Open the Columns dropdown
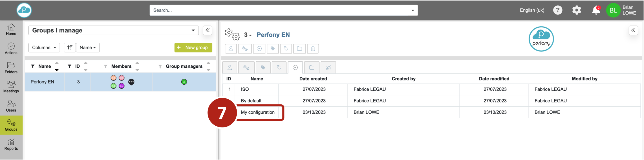Viewport: 644px width, 160px height. 44,48
